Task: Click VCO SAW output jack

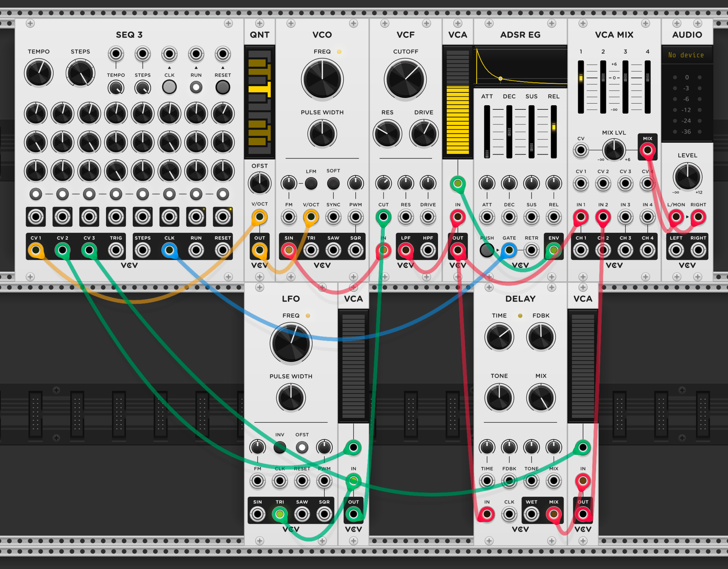Action: coord(333,250)
